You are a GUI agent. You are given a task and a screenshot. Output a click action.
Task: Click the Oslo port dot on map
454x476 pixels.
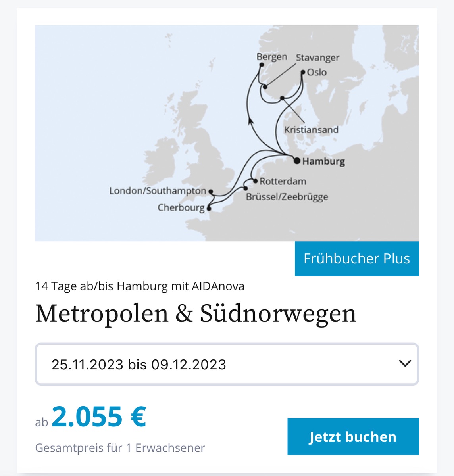[303, 73]
